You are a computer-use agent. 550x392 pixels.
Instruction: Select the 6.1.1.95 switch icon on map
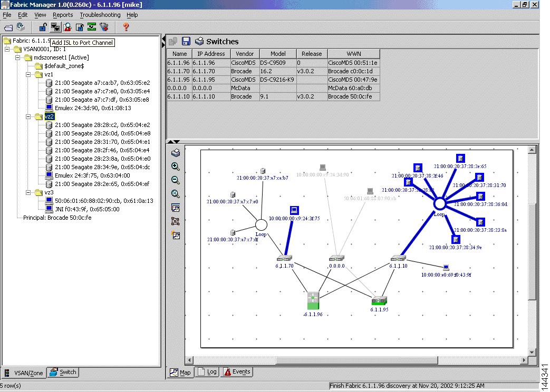pyautogui.click(x=379, y=301)
